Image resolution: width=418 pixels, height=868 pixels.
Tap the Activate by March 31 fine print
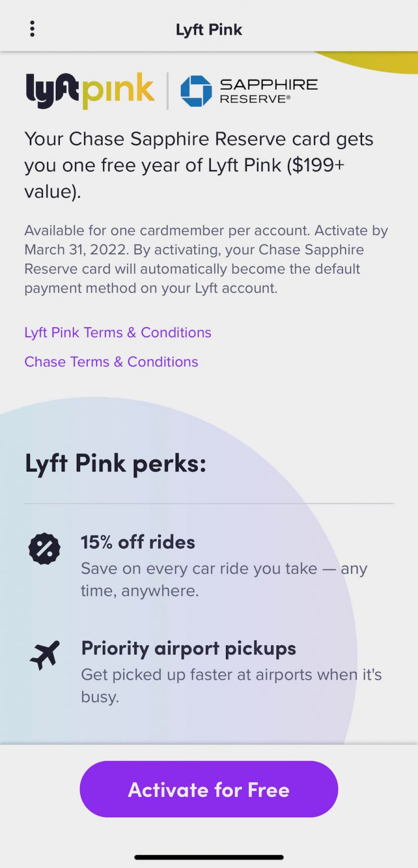206,259
